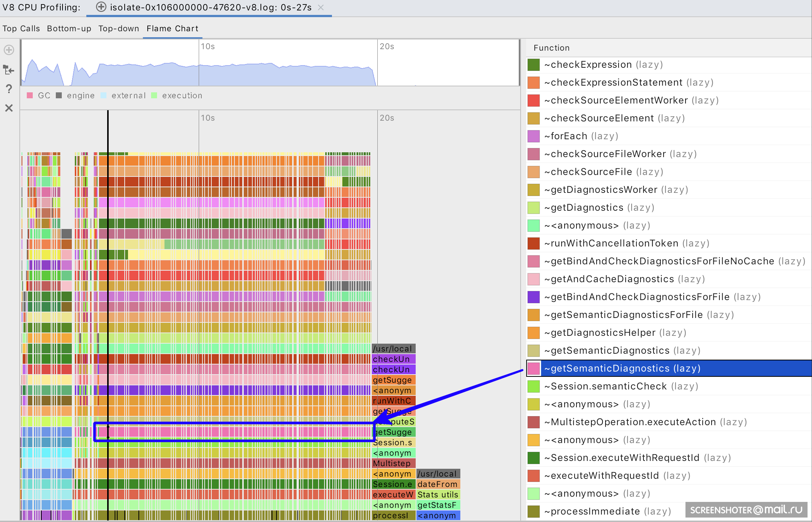Click the dateFrom block in flame chart
Image resolution: width=812 pixels, height=522 pixels.
[438, 484]
